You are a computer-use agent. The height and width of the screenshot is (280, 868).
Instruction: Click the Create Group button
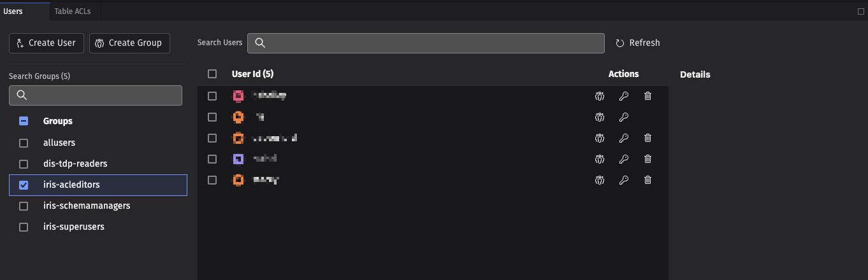(129, 43)
